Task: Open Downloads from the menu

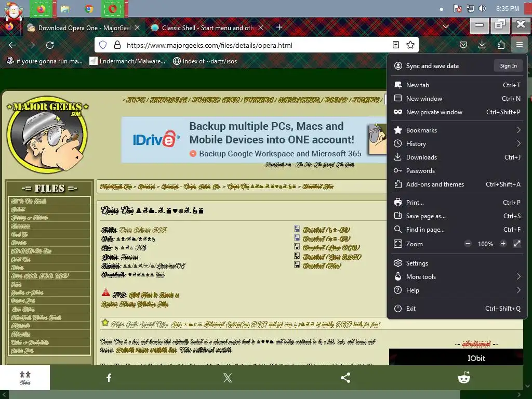Action: pyautogui.click(x=457, y=157)
